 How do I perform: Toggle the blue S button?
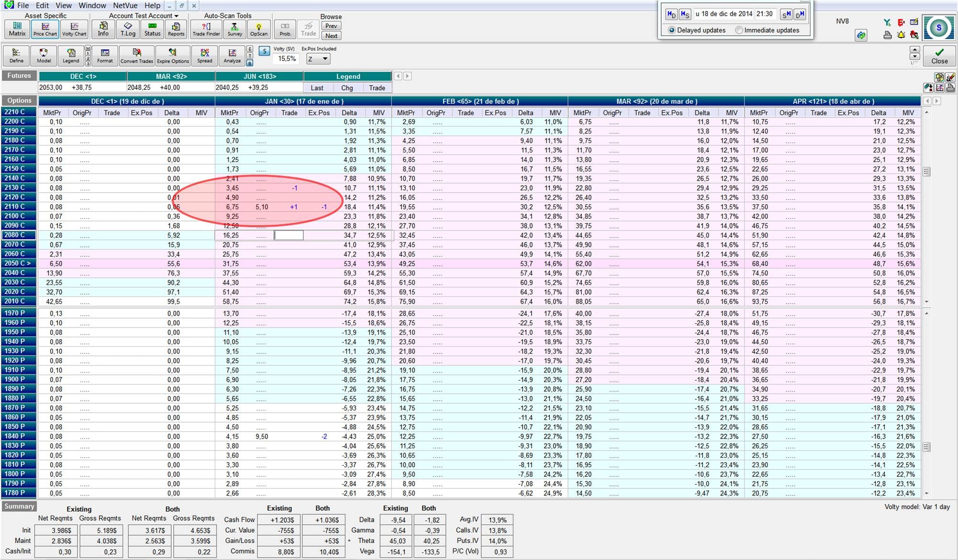264,51
